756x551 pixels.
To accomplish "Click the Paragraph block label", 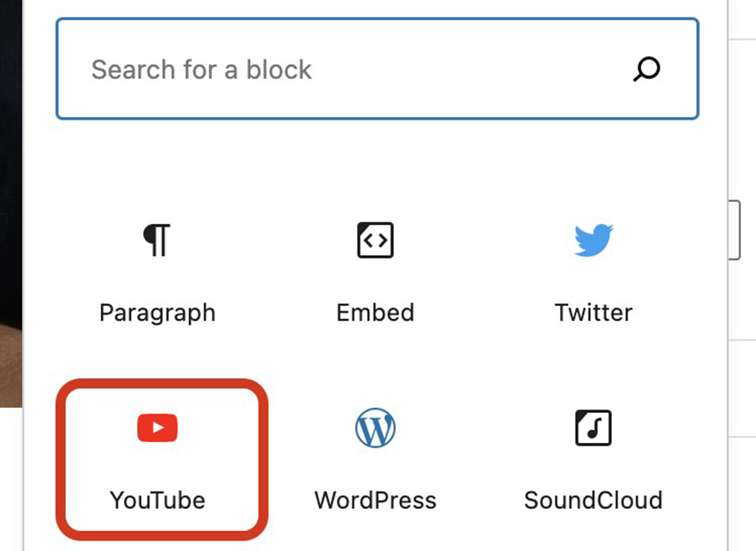I will pos(157,313).
